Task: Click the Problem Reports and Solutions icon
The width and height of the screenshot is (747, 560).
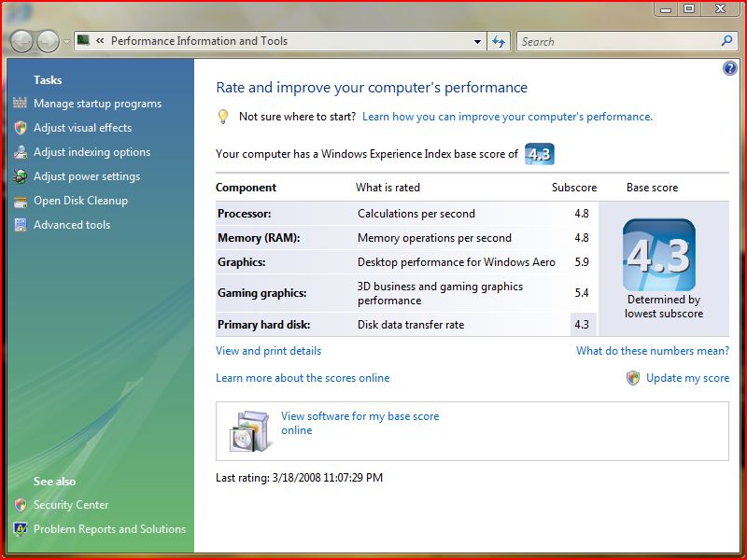Action: click(21, 529)
